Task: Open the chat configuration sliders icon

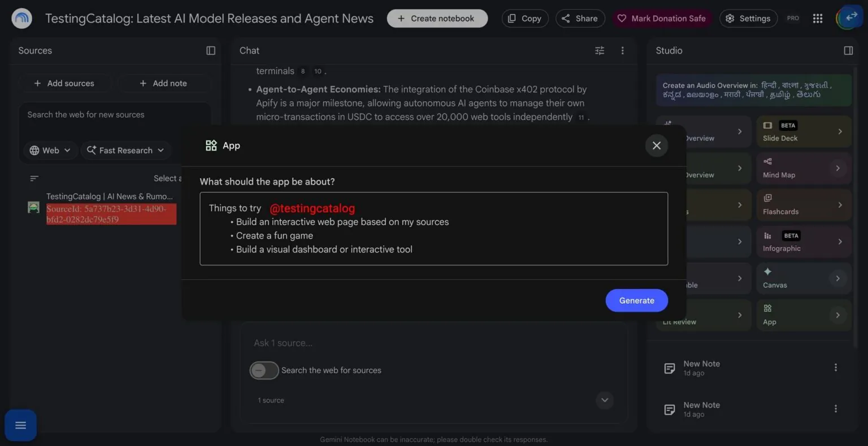Action: (x=600, y=51)
